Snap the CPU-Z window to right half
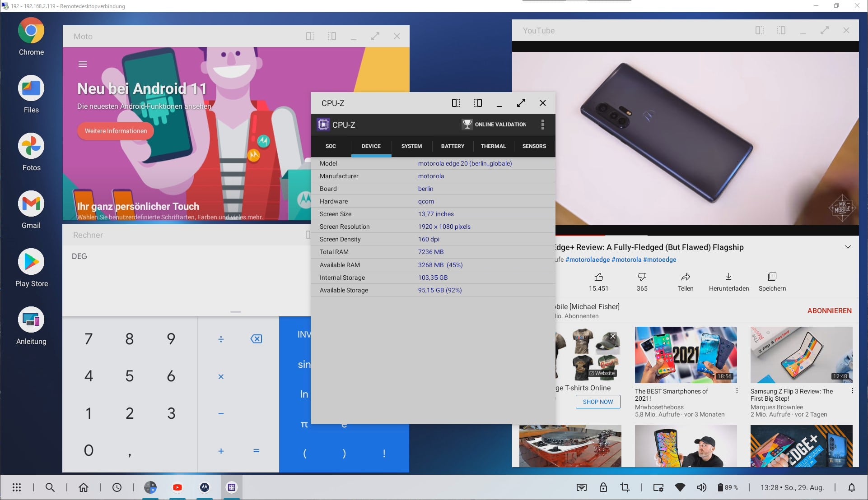The image size is (868, 500). [478, 103]
